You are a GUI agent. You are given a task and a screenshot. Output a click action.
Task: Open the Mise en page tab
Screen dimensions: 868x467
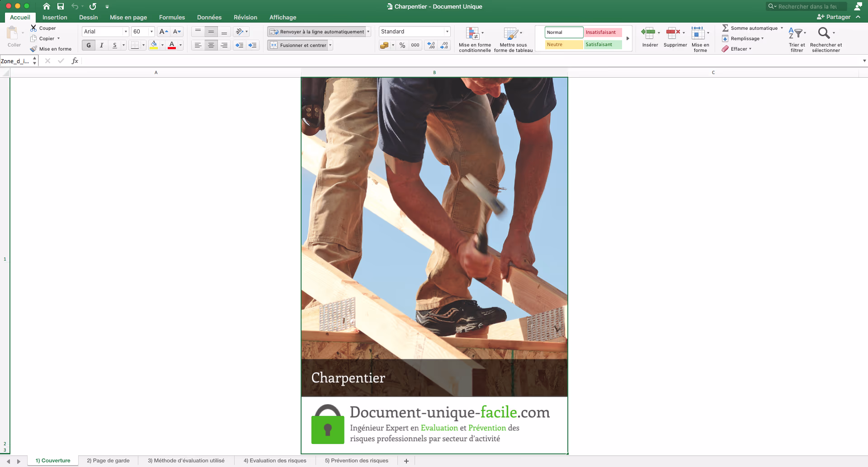[x=128, y=17]
